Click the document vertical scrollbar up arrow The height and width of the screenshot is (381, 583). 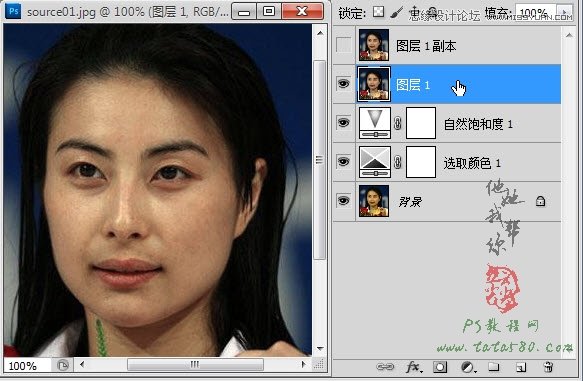320,33
